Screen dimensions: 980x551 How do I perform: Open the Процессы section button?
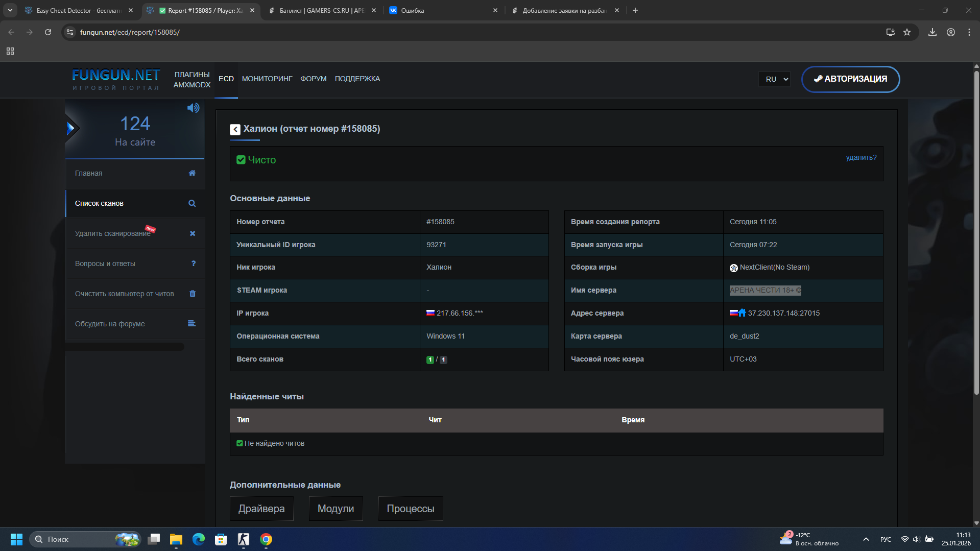pos(411,509)
